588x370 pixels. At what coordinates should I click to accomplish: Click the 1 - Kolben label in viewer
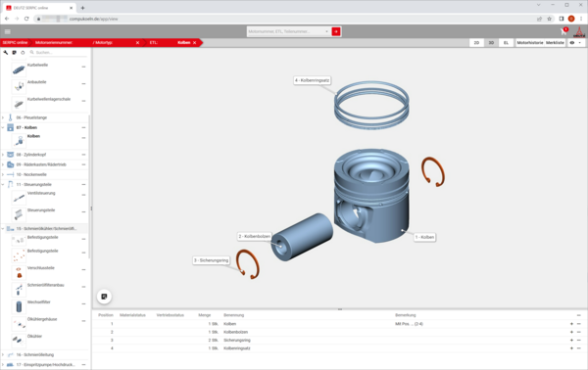pyautogui.click(x=425, y=237)
